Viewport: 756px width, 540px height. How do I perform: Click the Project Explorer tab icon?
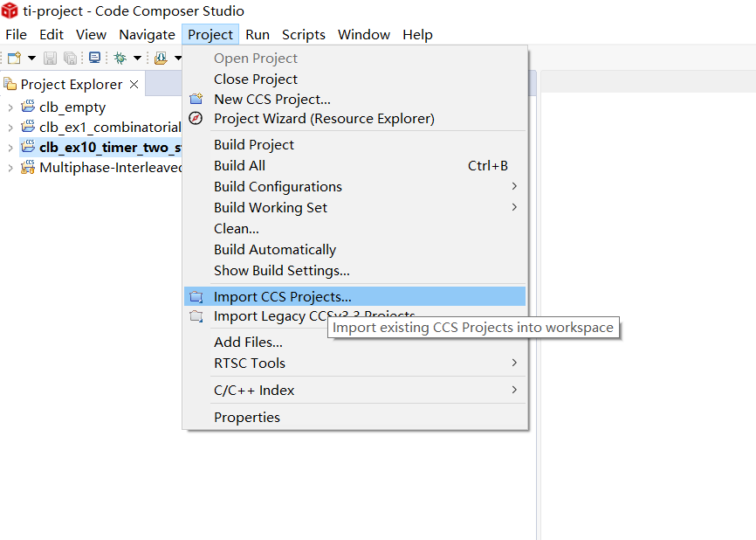click(x=7, y=84)
